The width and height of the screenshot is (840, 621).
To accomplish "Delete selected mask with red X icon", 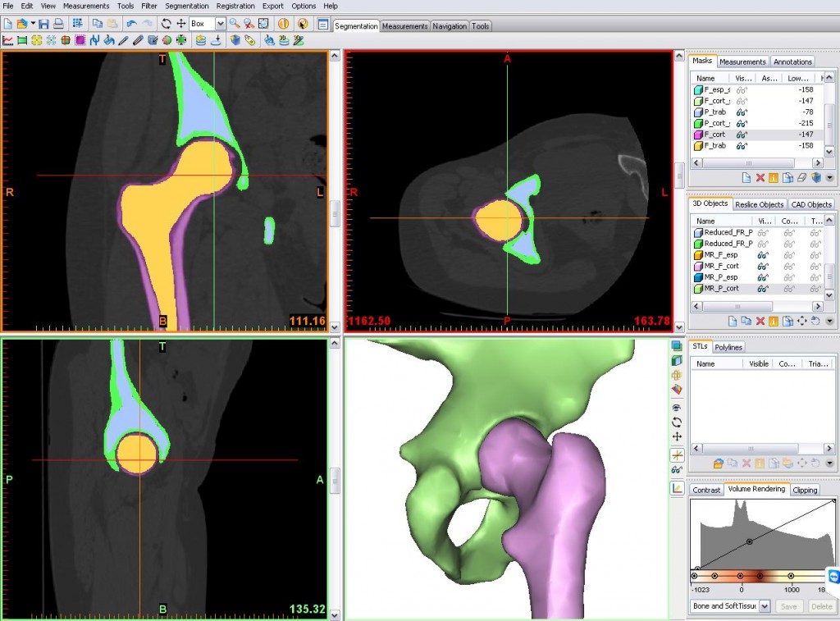I will click(760, 177).
